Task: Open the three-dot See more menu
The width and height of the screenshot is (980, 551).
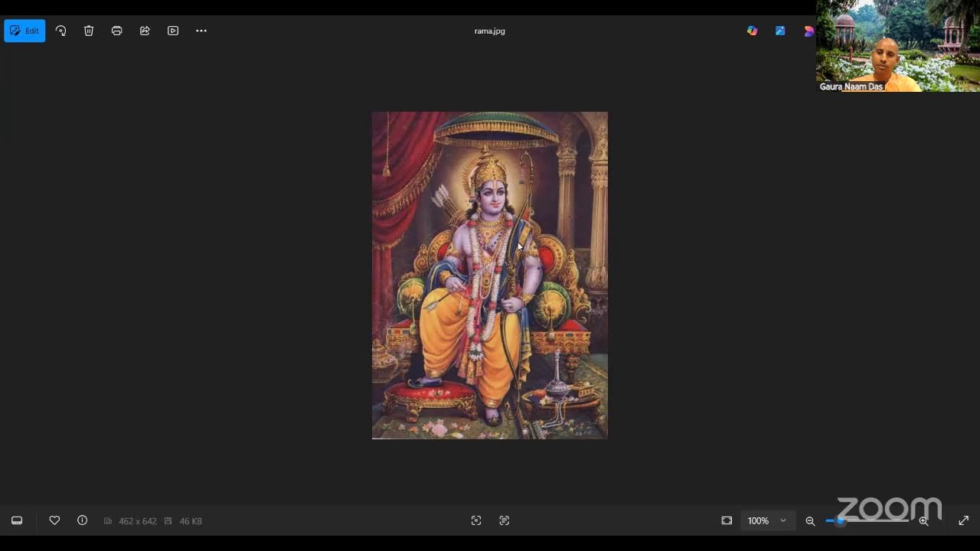Action: click(201, 31)
